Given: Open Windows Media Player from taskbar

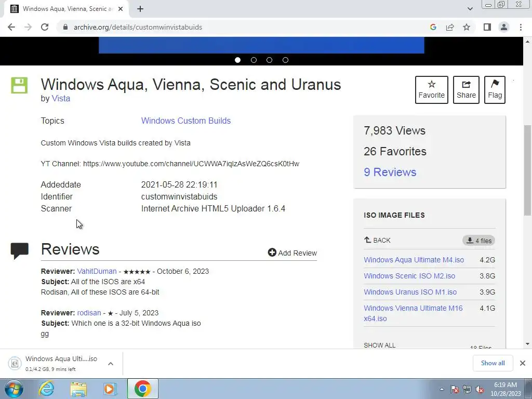Looking at the screenshot, I should (110, 389).
